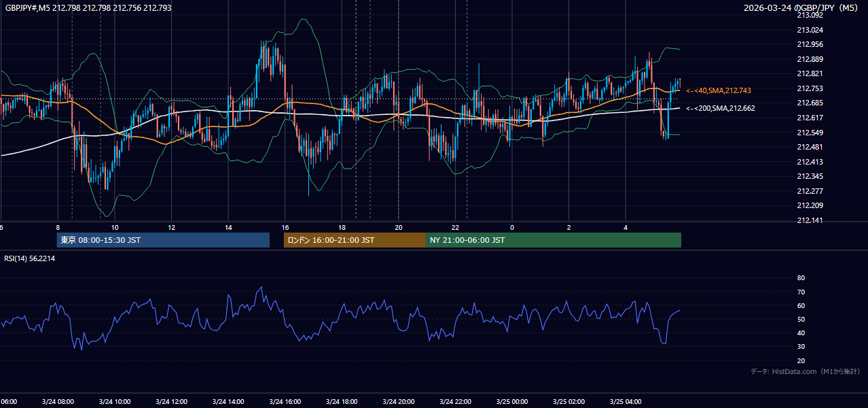The image size is (868, 408).
Task: Click price axis label 212.549
Action: click(x=810, y=133)
